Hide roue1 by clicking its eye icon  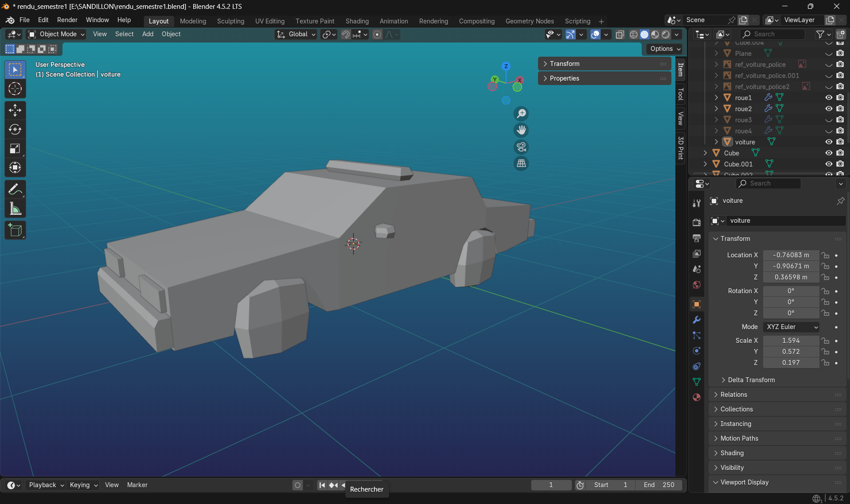(x=829, y=97)
